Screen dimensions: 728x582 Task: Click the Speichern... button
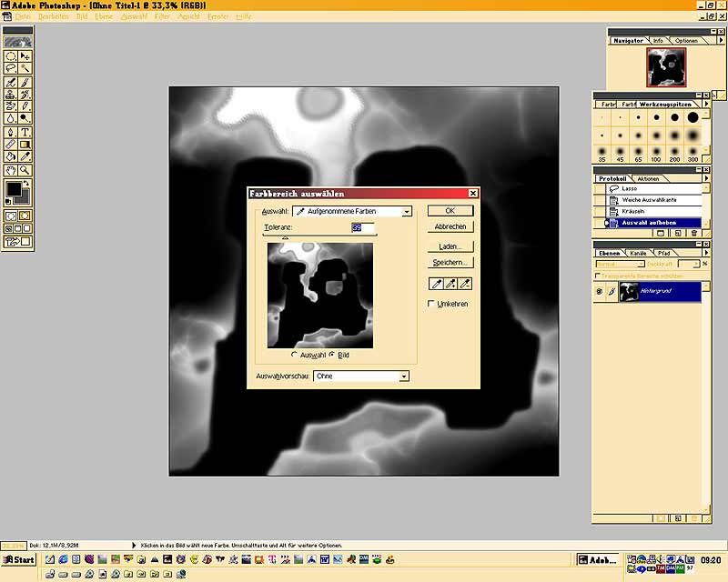click(x=450, y=262)
